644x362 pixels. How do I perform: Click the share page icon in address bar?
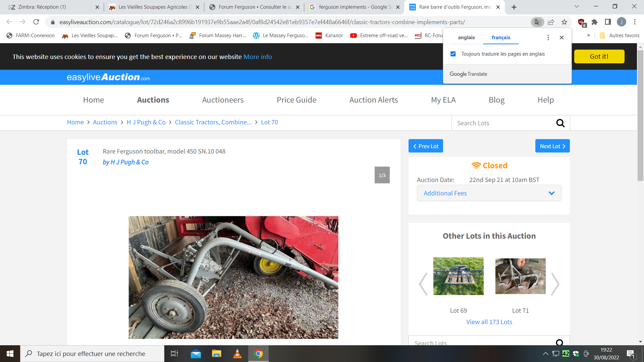(x=551, y=22)
